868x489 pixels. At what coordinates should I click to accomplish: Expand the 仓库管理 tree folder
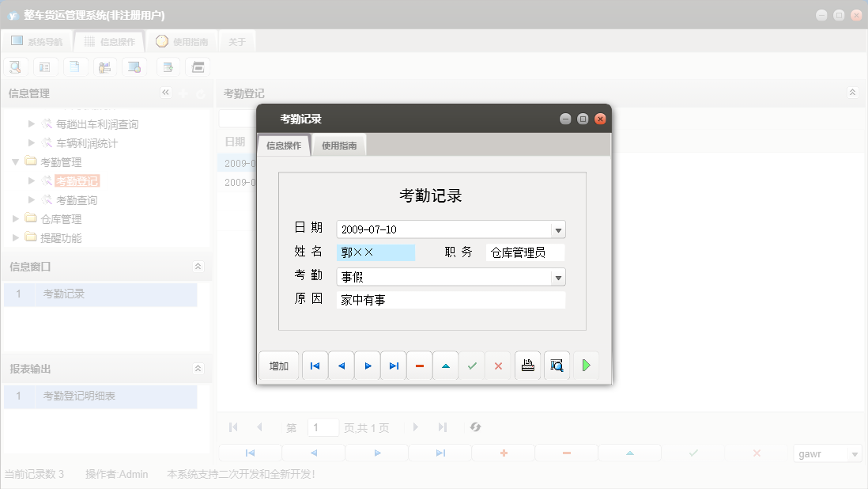pos(16,218)
